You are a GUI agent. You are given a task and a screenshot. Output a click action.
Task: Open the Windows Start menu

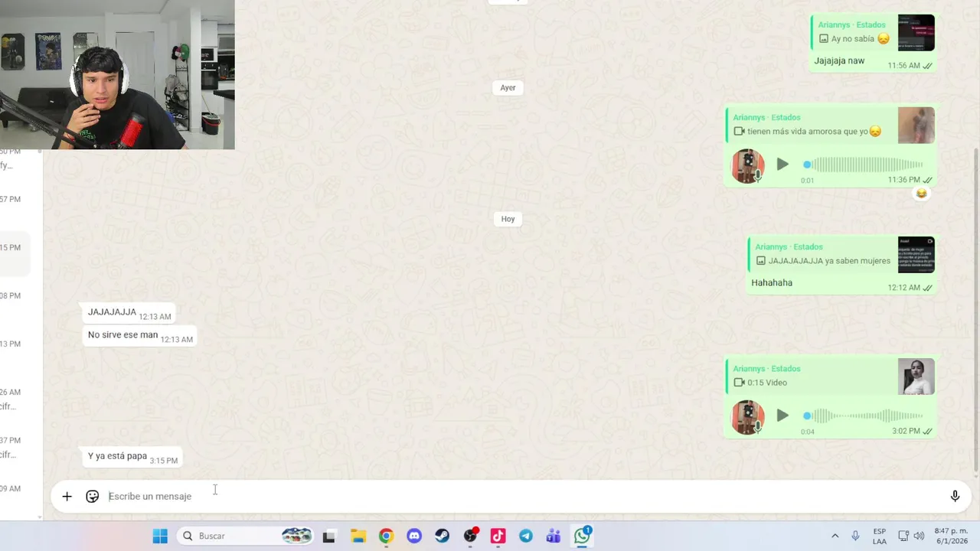pos(160,536)
